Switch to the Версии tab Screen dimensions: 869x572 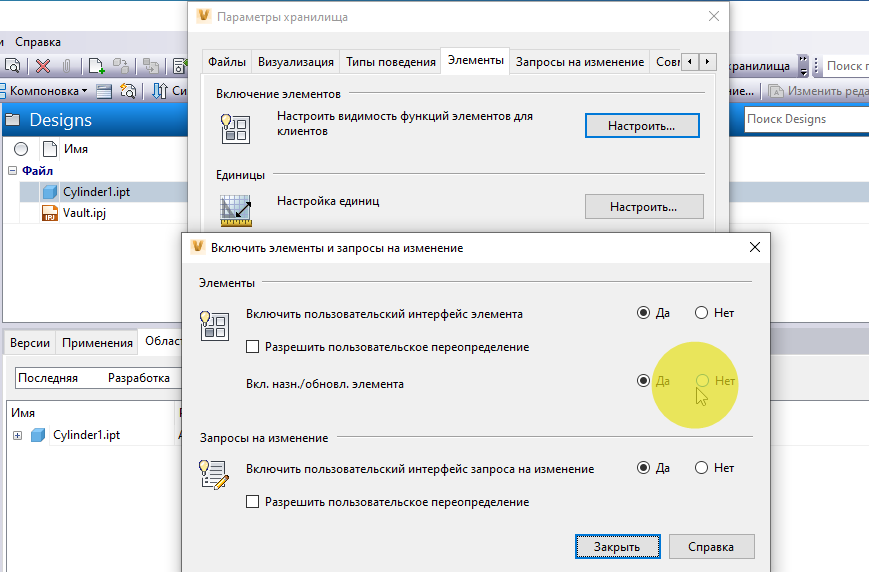tap(30, 343)
